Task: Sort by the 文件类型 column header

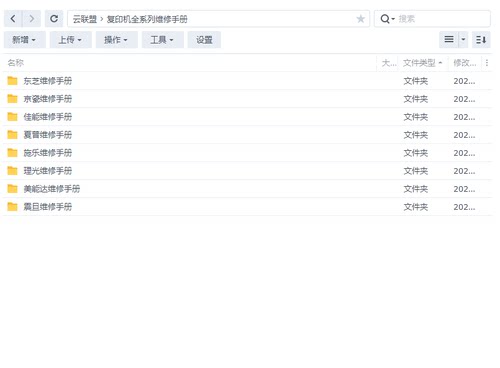Action: coord(419,63)
